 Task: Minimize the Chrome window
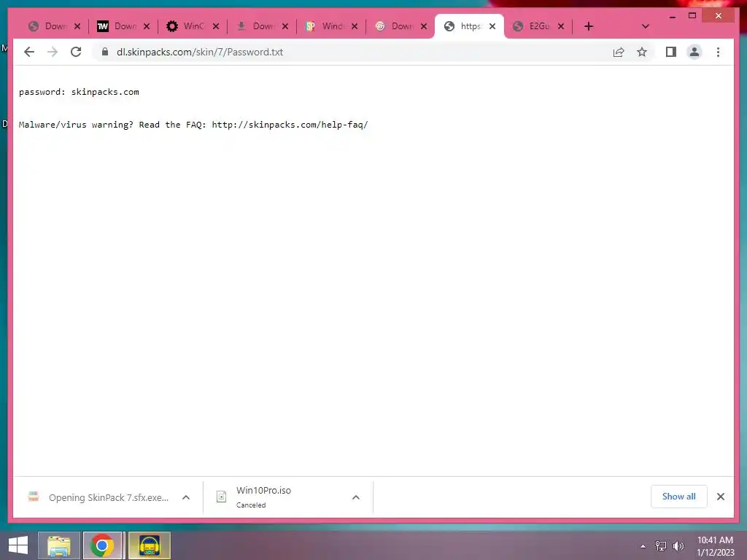click(672, 16)
